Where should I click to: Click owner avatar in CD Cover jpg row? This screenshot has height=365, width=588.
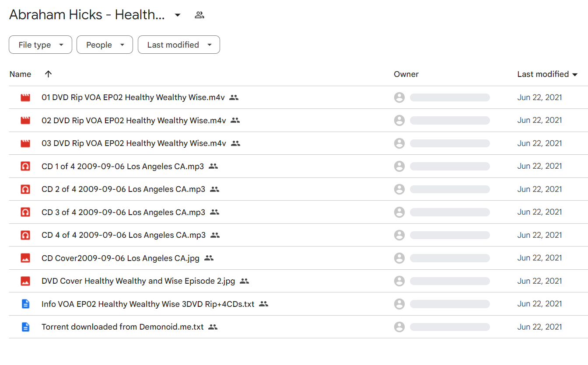(399, 258)
